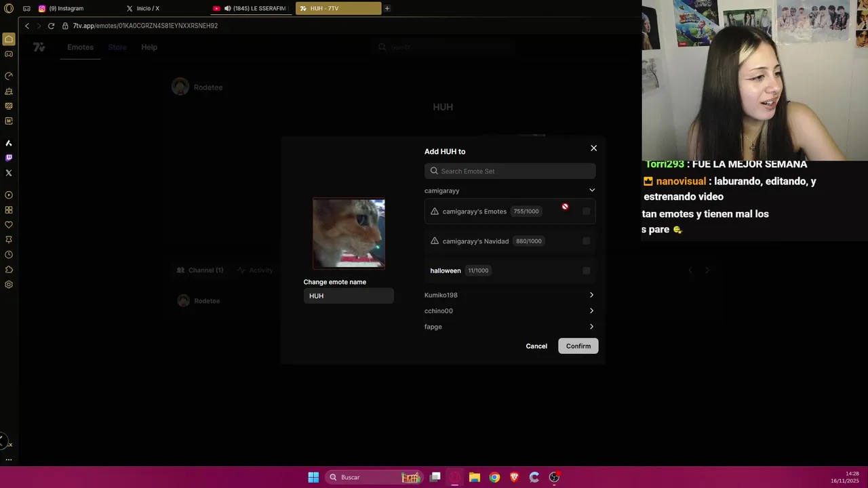Open the sidebar settings gear icon
Image resolution: width=868 pixels, height=488 pixels.
pos(9,285)
